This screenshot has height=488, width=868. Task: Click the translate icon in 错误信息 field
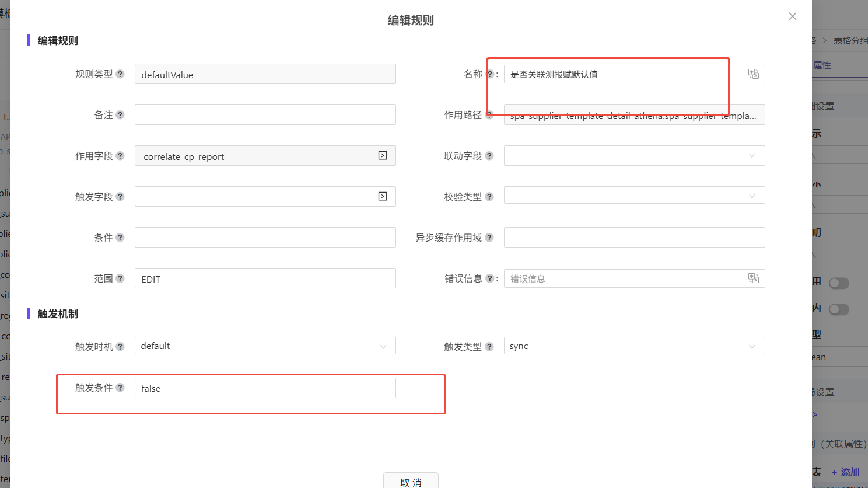(x=753, y=278)
